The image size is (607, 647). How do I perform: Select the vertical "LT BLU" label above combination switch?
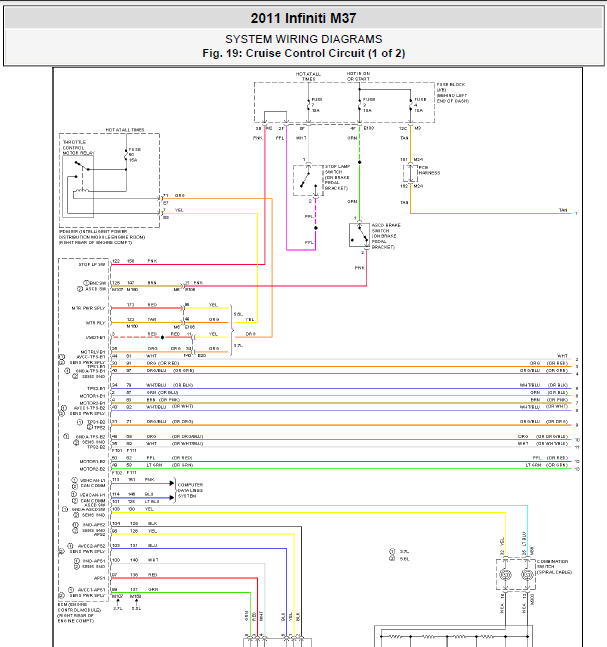pyautogui.click(x=524, y=539)
